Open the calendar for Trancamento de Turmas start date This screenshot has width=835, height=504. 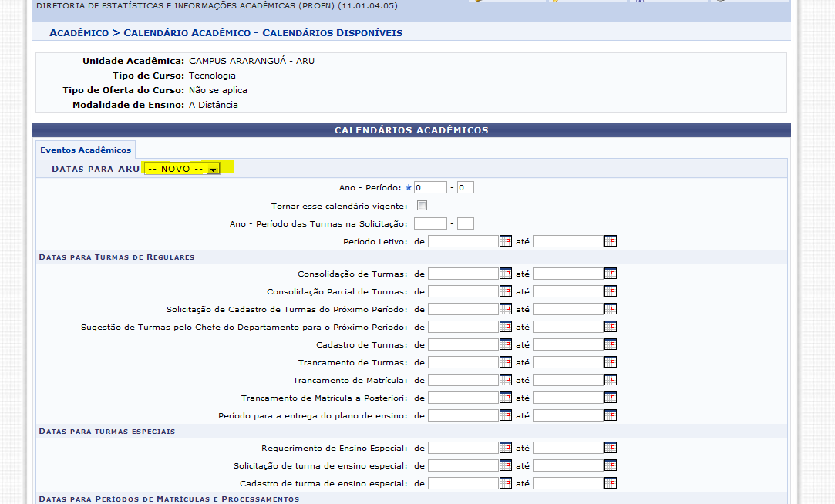pyautogui.click(x=506, y=361)
